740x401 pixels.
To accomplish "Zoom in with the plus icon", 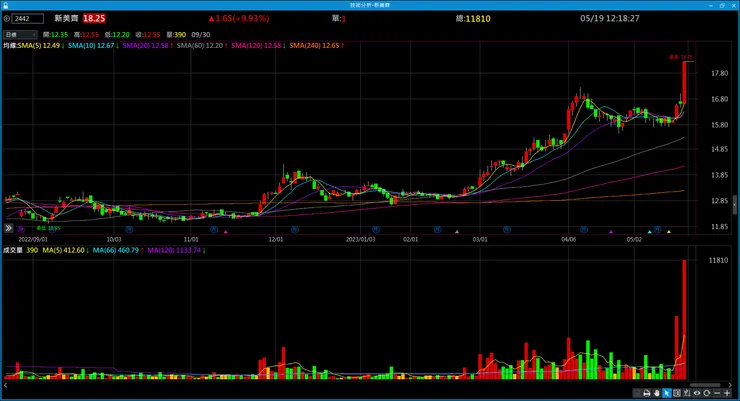I will [x=727, y=393].
